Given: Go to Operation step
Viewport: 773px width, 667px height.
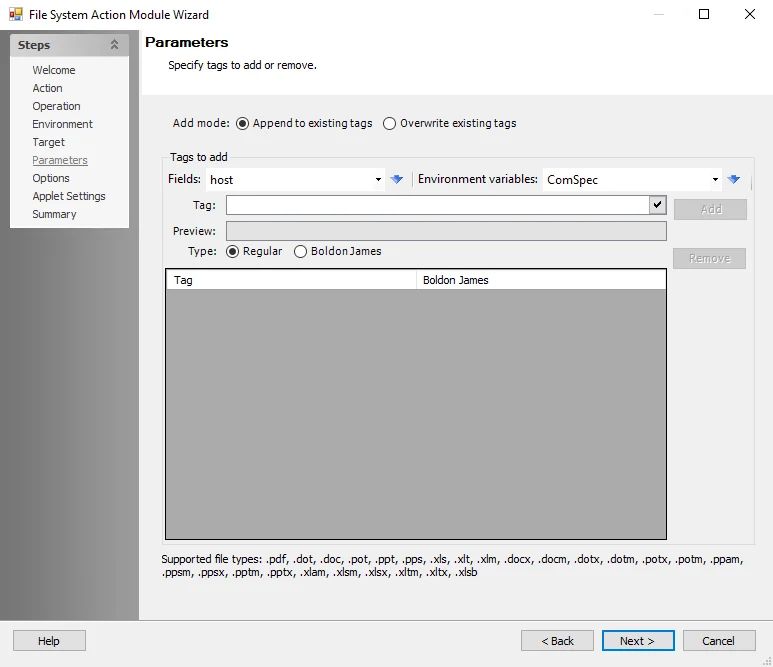Looking at the screenshot, I should (56, 106).
